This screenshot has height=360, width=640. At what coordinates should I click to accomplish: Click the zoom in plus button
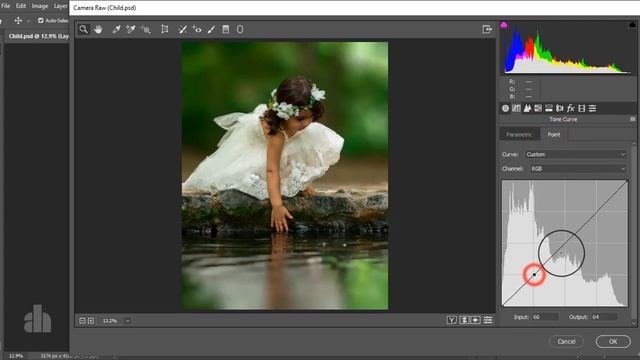point(91,321)
